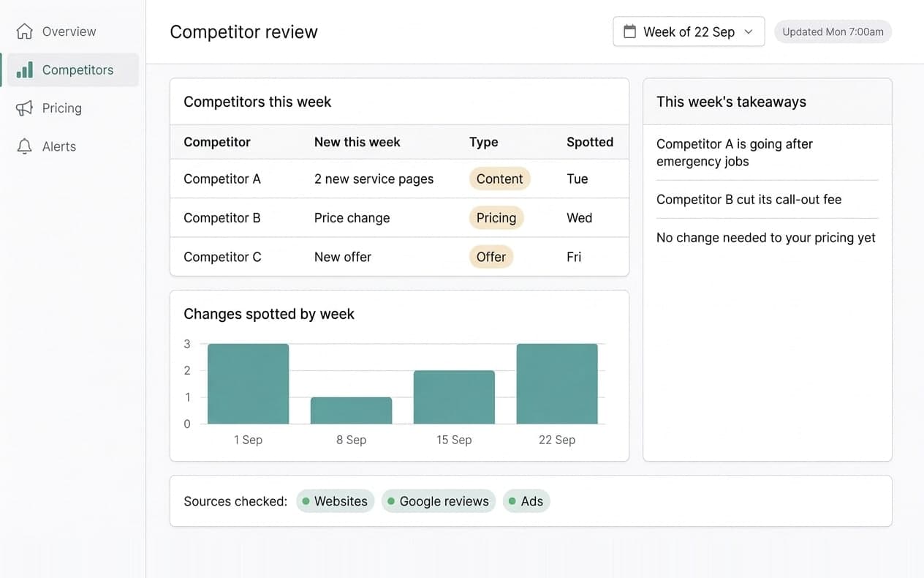Click the '22 Sep' axis label
Screen dimensions: 924x578
[x=557, y=440]
